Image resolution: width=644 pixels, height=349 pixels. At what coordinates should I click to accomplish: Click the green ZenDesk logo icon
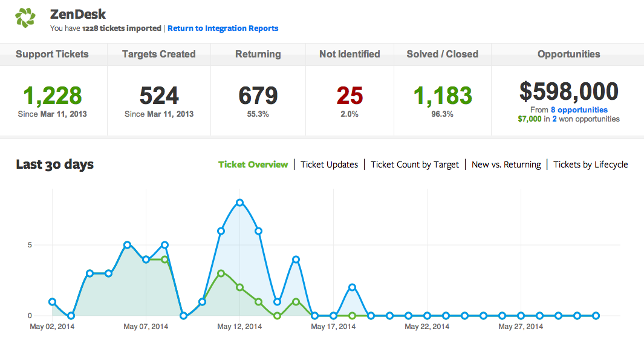(x=25, y=18)
